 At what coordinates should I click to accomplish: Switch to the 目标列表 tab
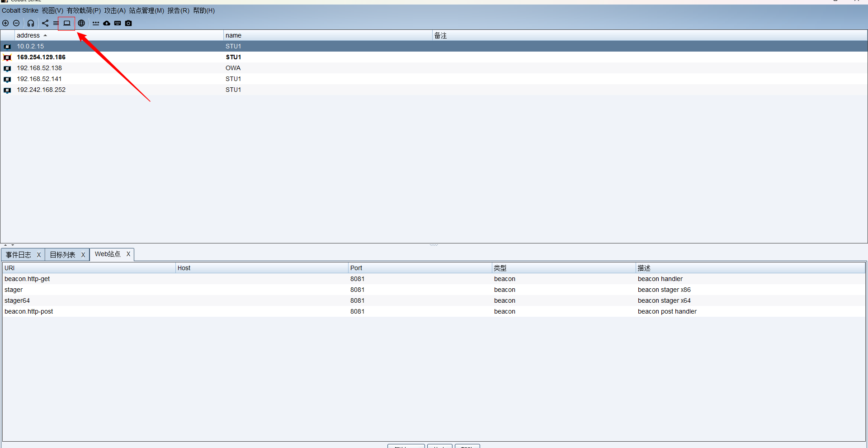[62, 255]
